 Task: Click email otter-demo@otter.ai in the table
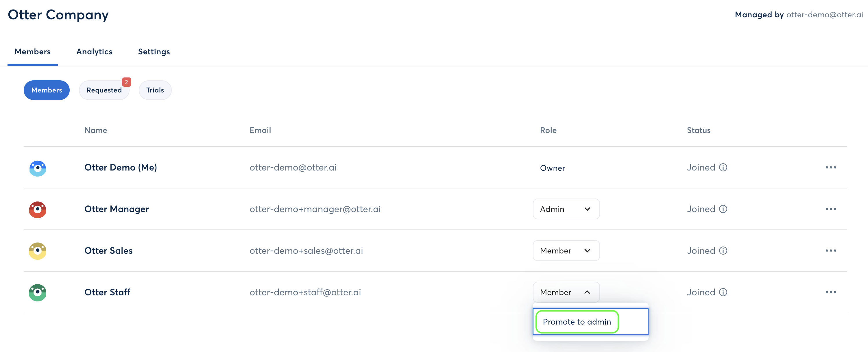pos(293,167)
